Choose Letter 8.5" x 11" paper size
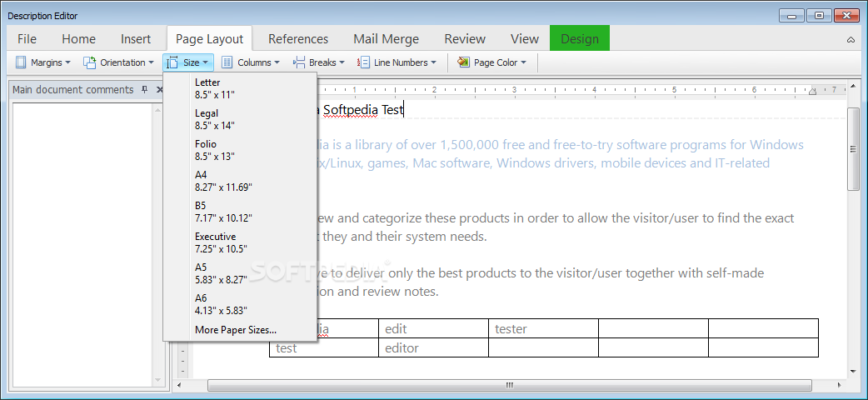The width and height of the screenshot is (868, 400). pos(240,88)
